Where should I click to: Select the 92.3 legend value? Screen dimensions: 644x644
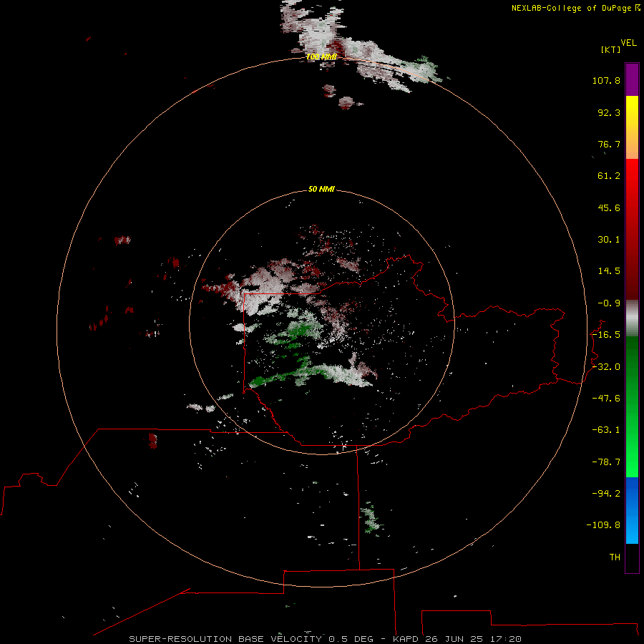coord(609,112)
